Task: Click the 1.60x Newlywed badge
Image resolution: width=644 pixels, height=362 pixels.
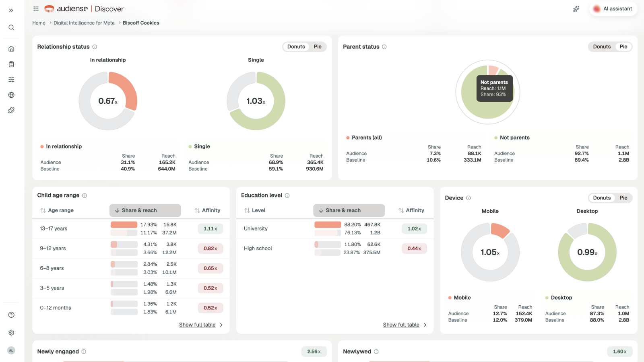Action: (x=620, y=352)
